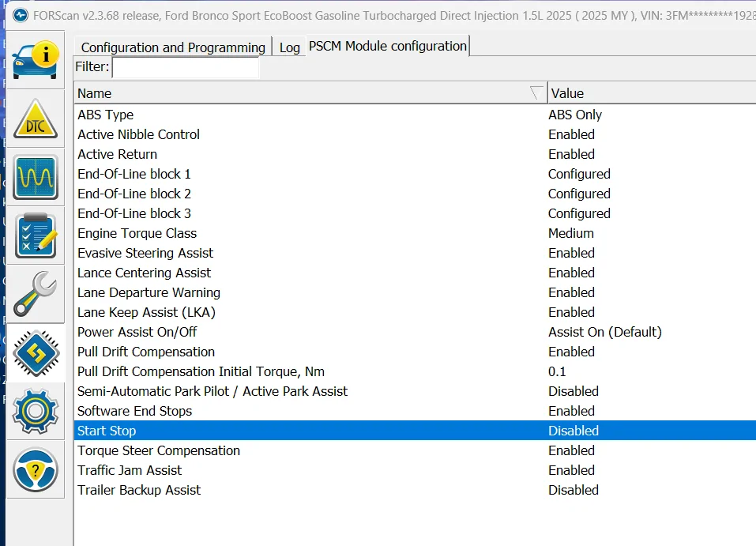756x546 pixels.
Task: Click the PSCM Module configuration tab
Action: [x=387, y=46]
